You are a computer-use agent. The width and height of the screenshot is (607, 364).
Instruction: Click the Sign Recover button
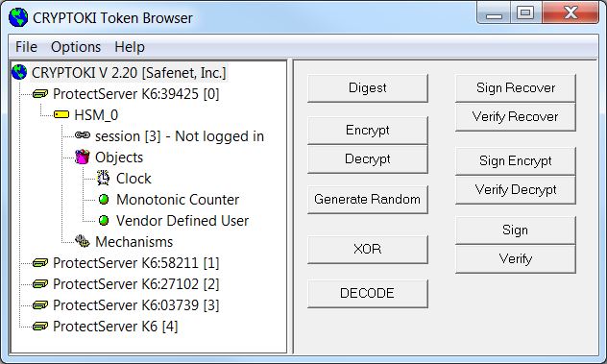(515, 88)
